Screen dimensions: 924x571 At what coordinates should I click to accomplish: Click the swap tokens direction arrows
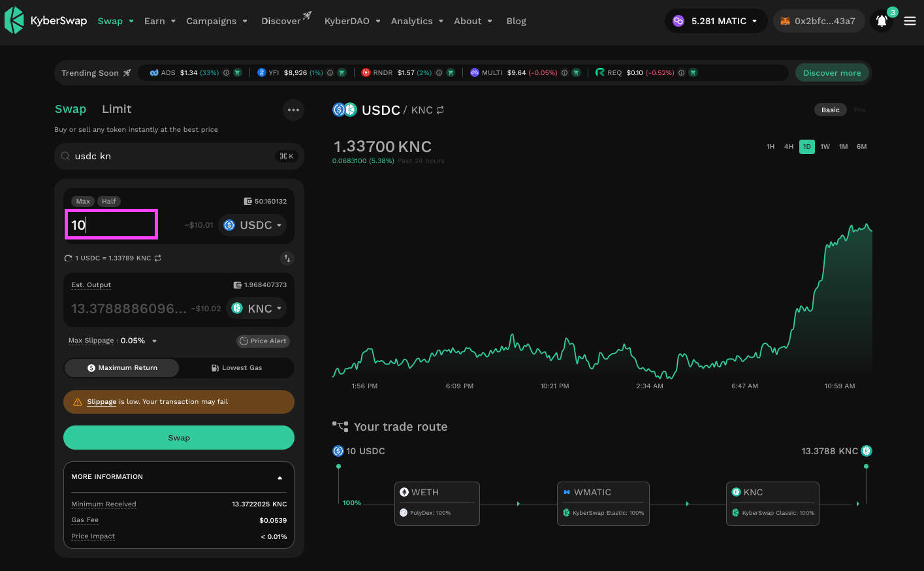click(x=287, y=258)
